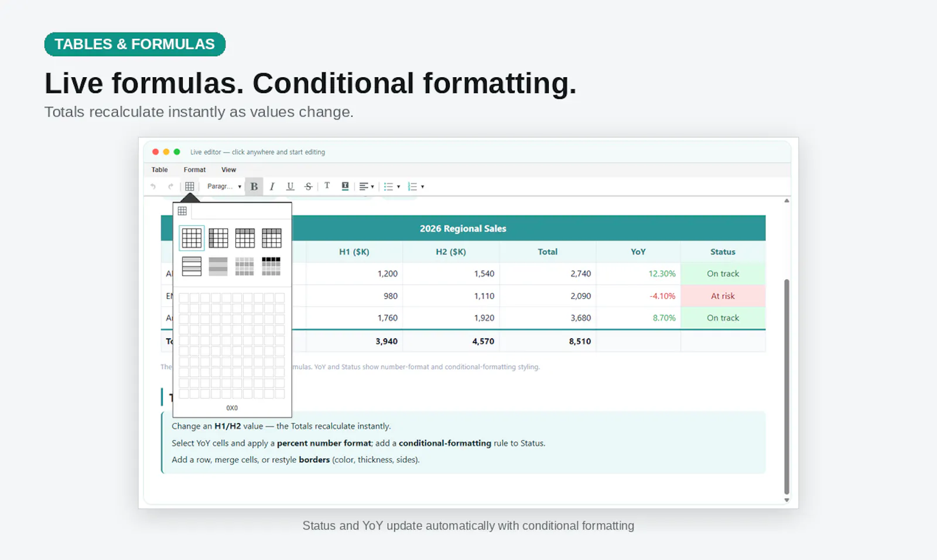
Task: Click the text highlight color icon
Action: tap(345, 186)
